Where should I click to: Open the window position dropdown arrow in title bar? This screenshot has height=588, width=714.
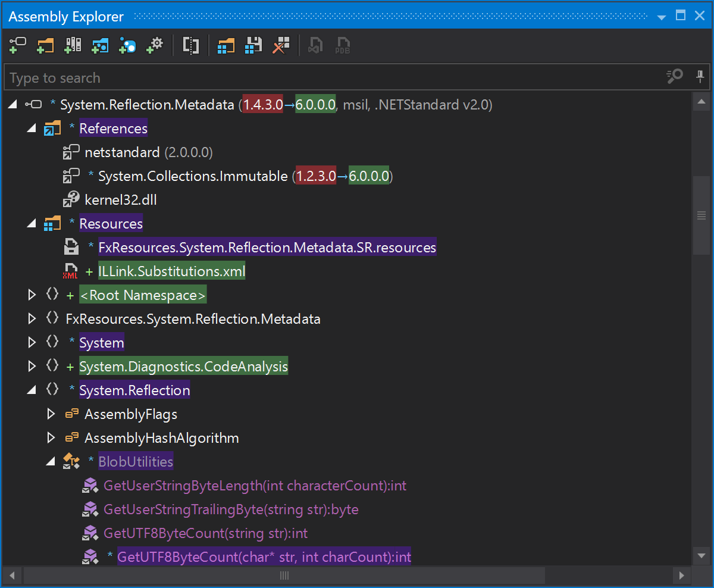[x=661, y=17]
